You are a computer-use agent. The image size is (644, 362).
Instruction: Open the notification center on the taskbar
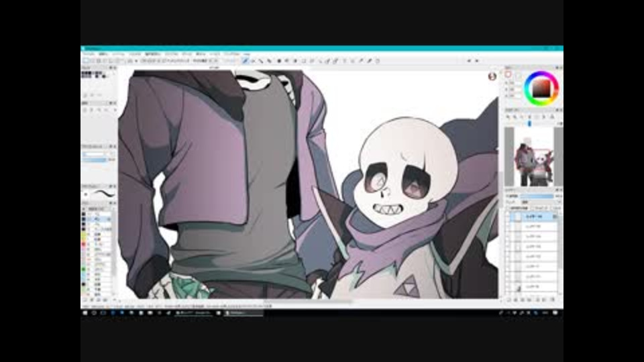[555, 313]
